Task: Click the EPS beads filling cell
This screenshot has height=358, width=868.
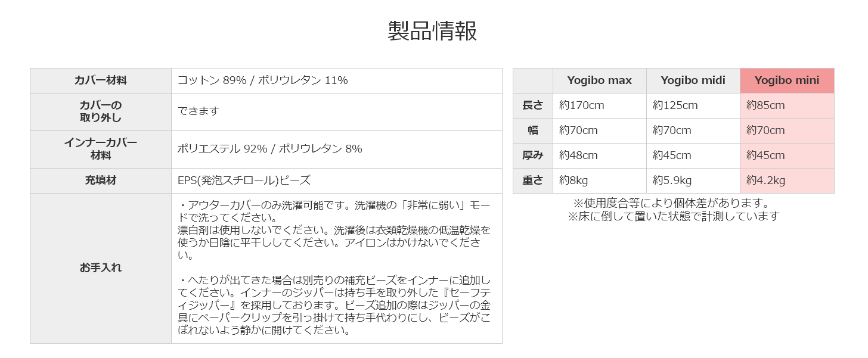Action: point(337,180)
